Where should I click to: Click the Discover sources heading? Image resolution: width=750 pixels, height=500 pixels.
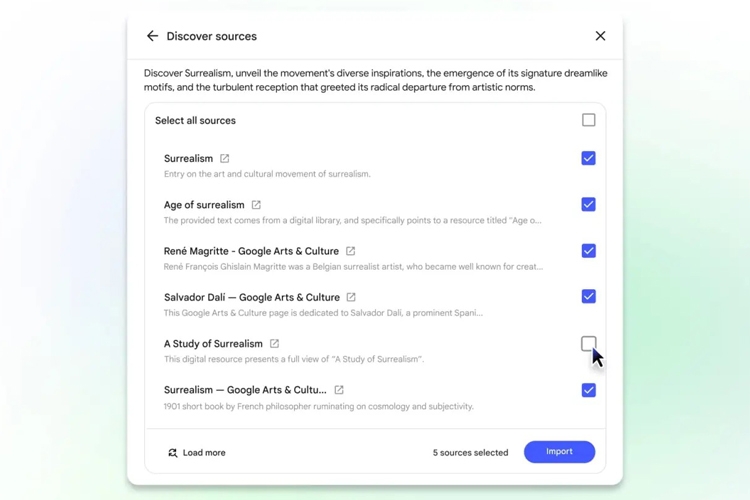(x=211, y=36)
